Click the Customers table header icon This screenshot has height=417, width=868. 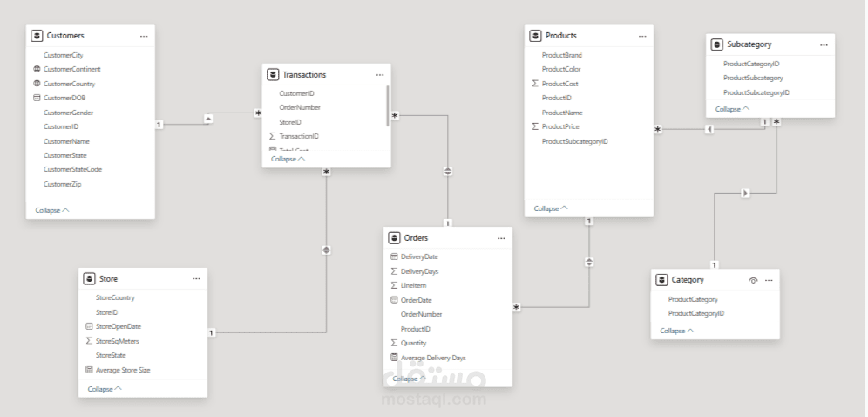point(37,36)
